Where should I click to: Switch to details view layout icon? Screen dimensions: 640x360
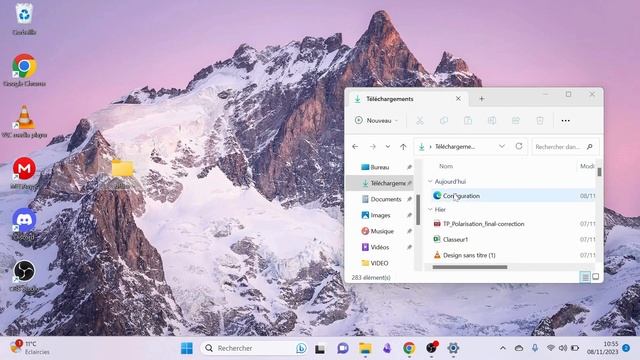pos(585,277)
